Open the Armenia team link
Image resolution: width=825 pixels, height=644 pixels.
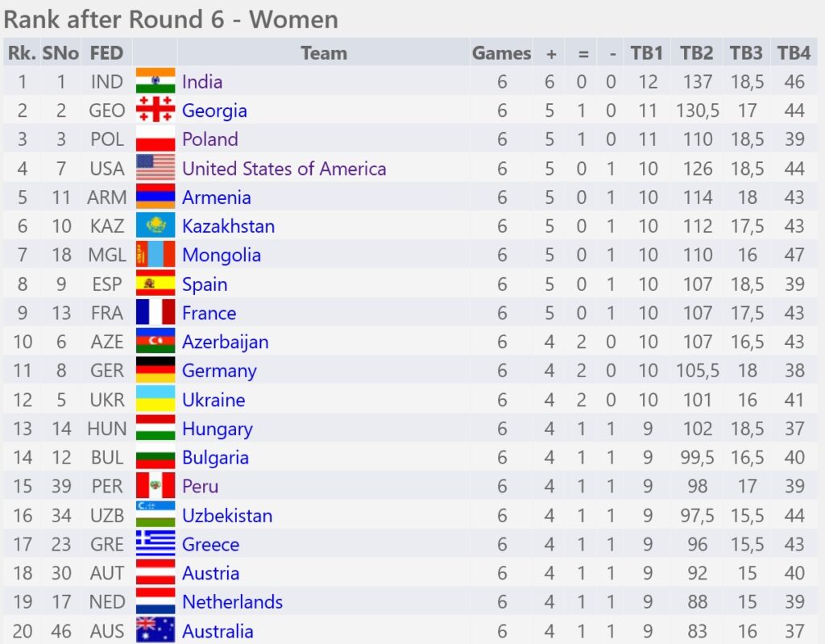[216, 197]
